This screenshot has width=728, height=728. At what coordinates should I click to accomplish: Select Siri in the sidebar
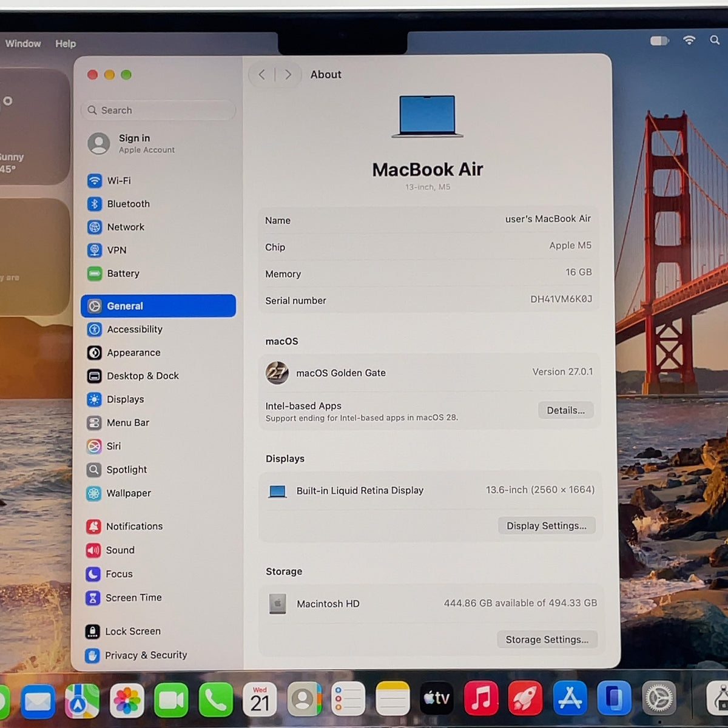(158, 447)
